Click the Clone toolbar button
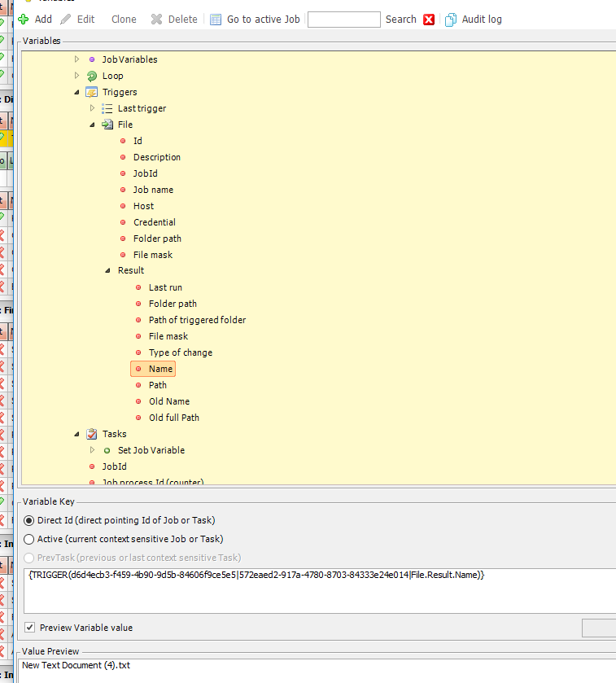Image resolution: width=616 pixels, height=683 pixels. [124, 20]
